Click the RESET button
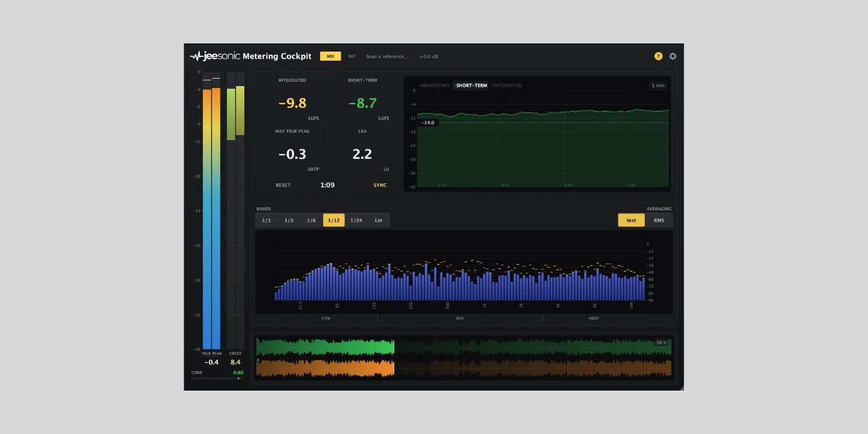 click(283, 185)
